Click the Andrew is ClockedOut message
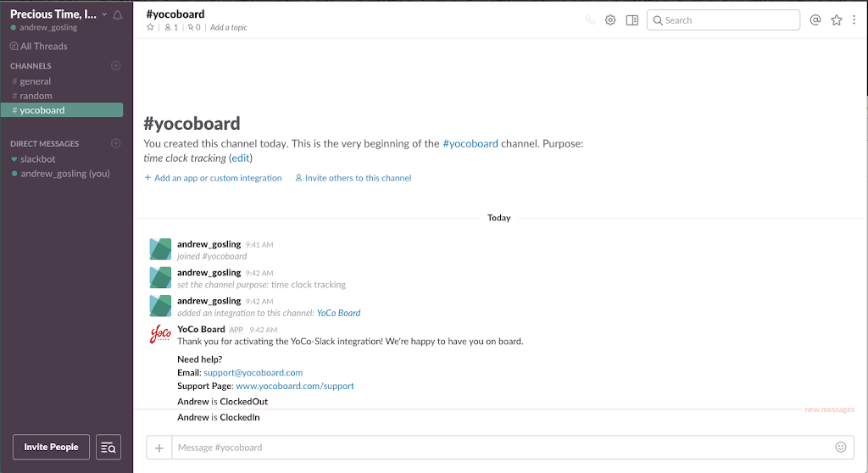This screenshot has height=473, width=868. [x=223, y=402]
